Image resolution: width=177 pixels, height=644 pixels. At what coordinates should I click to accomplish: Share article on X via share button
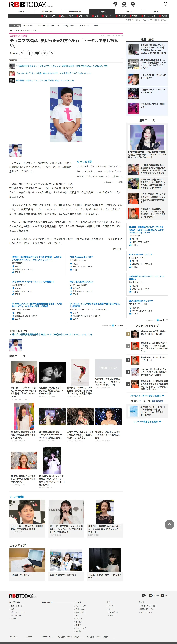(x=22, y=53)
